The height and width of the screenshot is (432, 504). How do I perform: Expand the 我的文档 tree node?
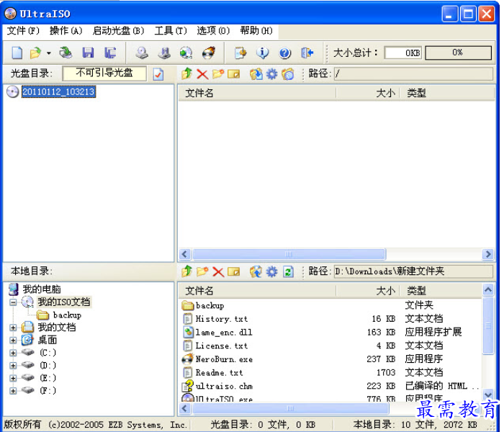[x=13, y=328]
